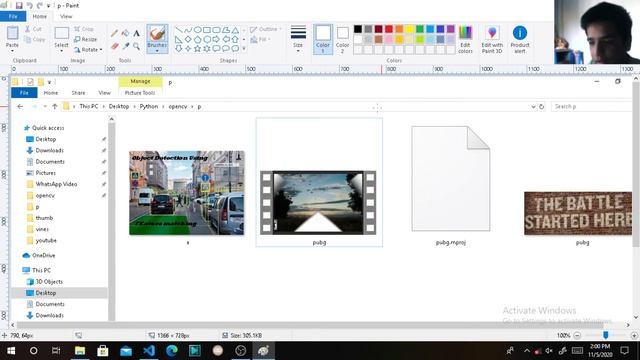This screenshot has width=640, height=360.
Task: Choose the Cloud callout shape
Action: pos(235,49)
